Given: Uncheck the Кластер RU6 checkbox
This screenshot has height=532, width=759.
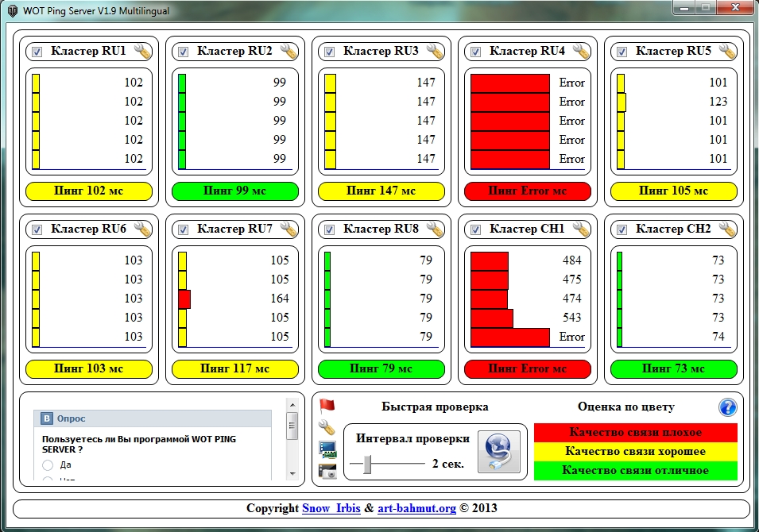Looking at the screenshot, I should [x=37, y=230].
